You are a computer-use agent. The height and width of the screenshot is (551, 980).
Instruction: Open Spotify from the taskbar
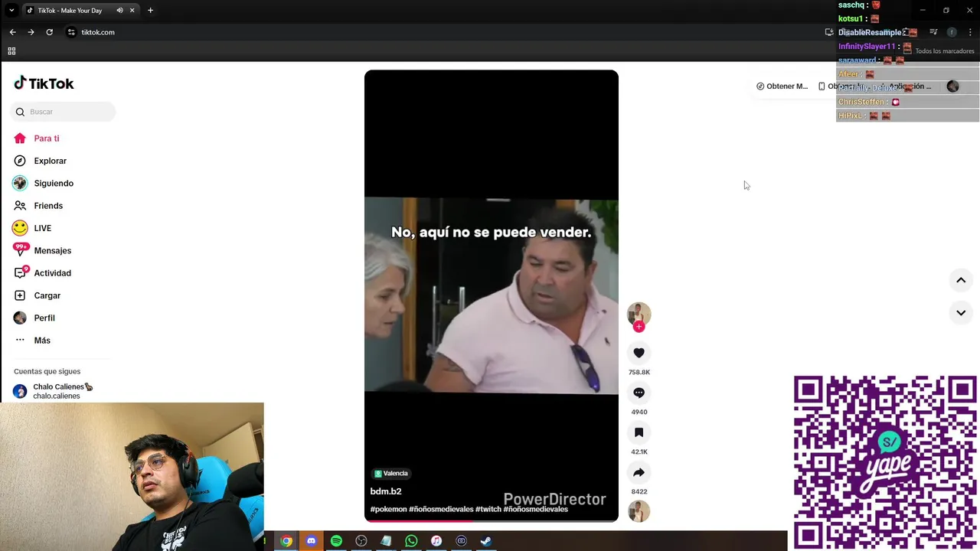click(336, 541)
